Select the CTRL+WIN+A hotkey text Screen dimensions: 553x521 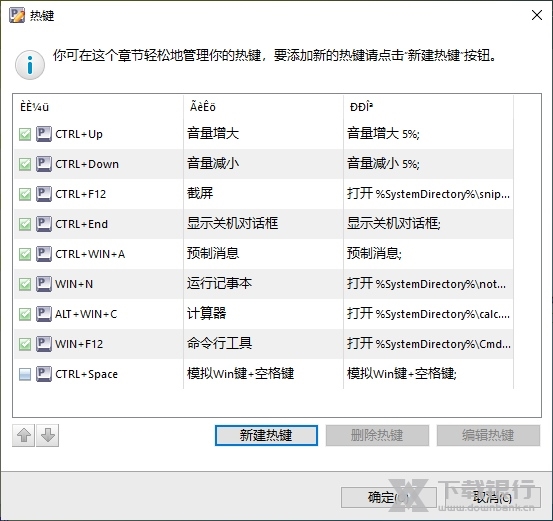[x=90, y=254]
